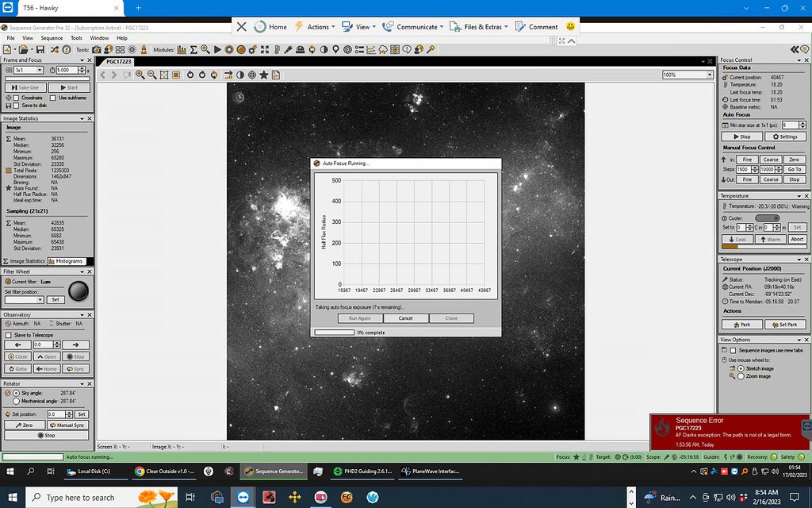Select the PGC17223 image tab
This screenshot has height=508, width=812.
coord(119,62)
